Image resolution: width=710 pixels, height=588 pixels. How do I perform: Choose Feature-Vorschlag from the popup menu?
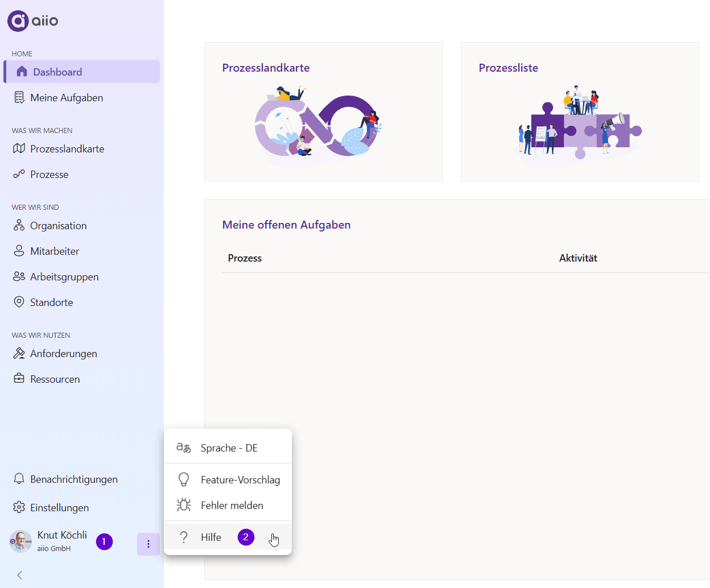tap(228, 479)
